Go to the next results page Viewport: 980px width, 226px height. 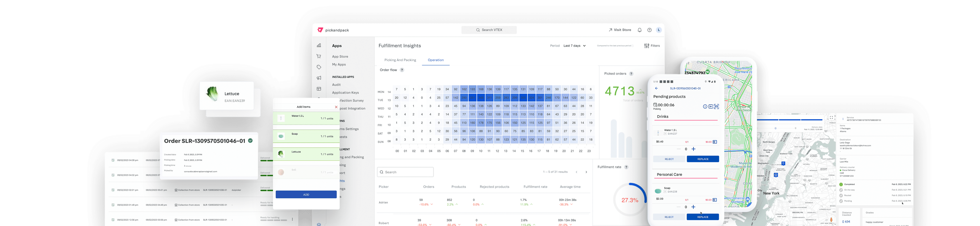click(586, 172)
